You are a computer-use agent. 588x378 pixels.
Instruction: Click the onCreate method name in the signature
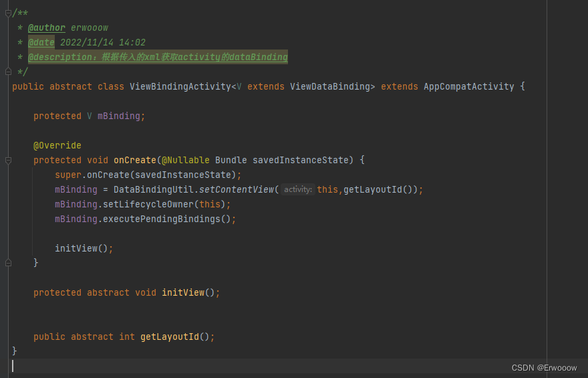[134, 161]
